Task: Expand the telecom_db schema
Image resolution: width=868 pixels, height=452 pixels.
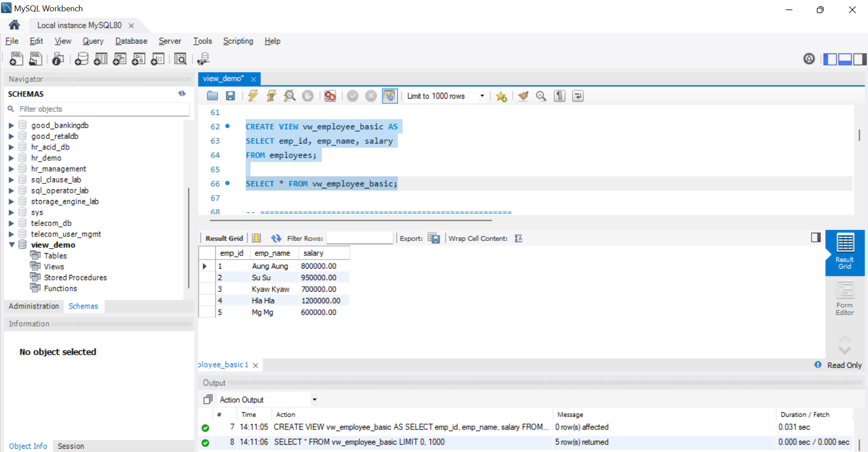Action: coord(11,223)
